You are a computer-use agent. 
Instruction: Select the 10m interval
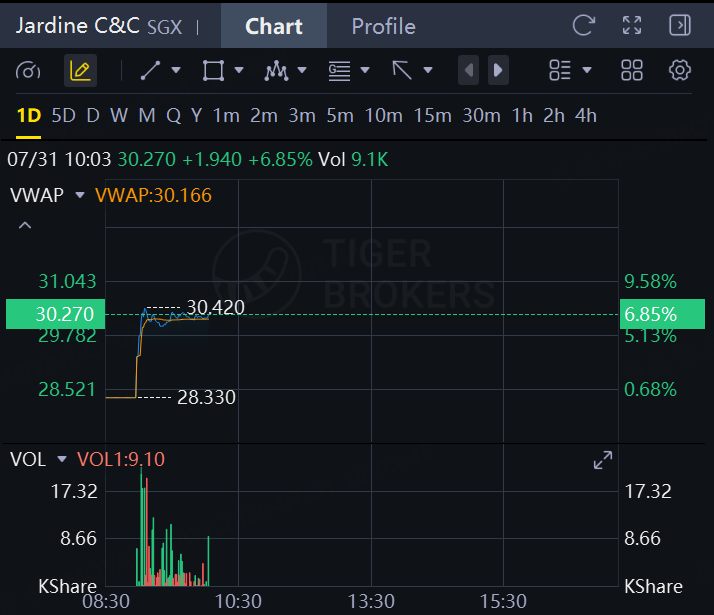(x=383, y=116)
